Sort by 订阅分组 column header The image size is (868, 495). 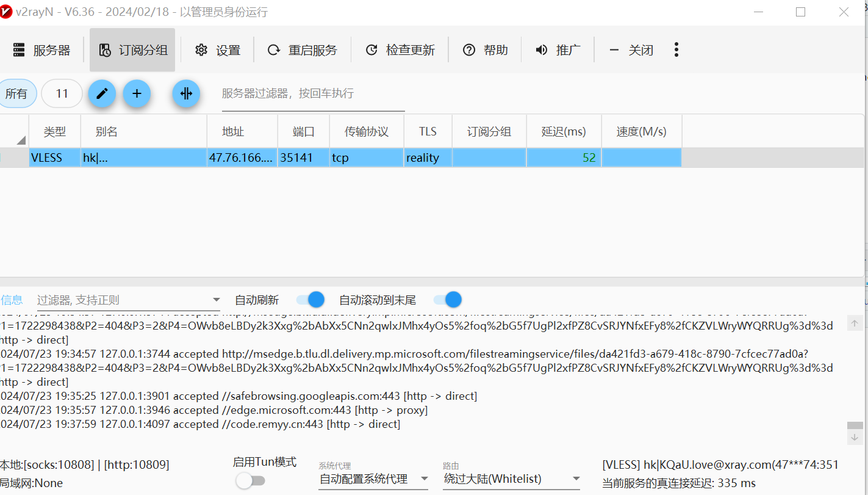point(489,132)
